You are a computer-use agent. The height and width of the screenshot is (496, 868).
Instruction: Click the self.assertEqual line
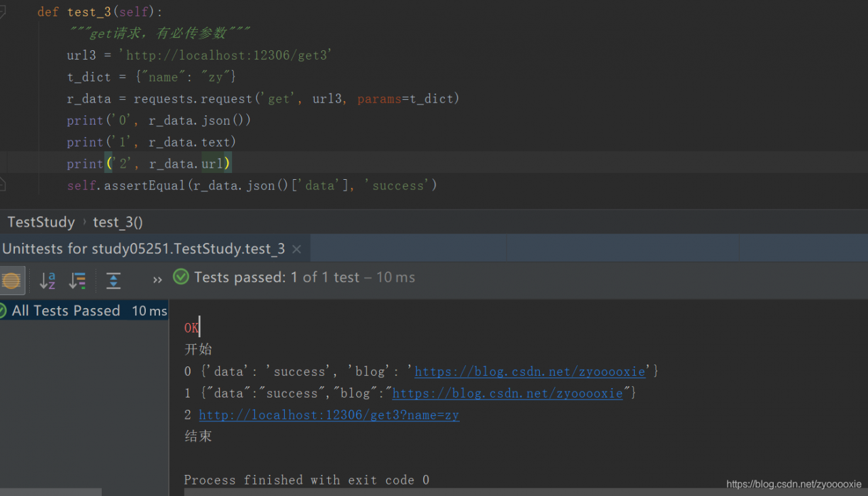pyautogui.click(x=252, y=185)
